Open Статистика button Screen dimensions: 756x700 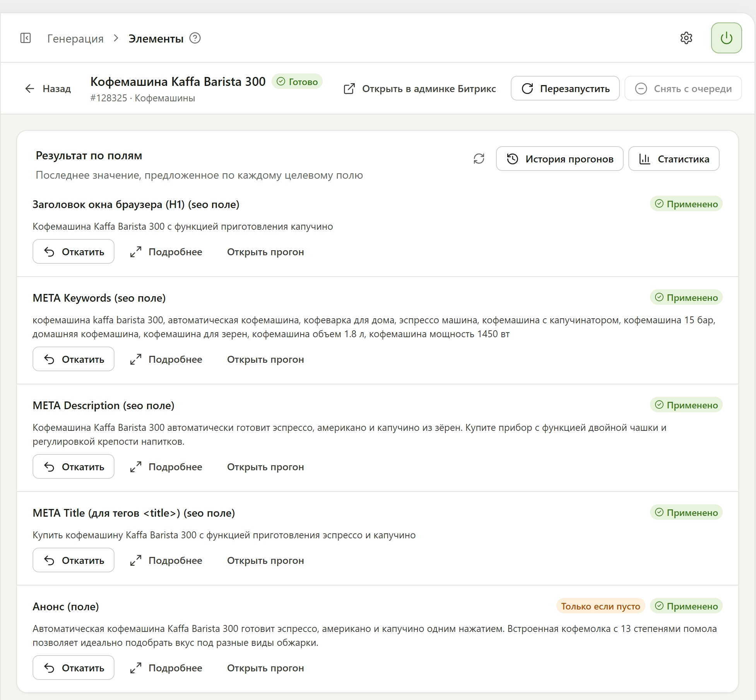pos(674,159)
